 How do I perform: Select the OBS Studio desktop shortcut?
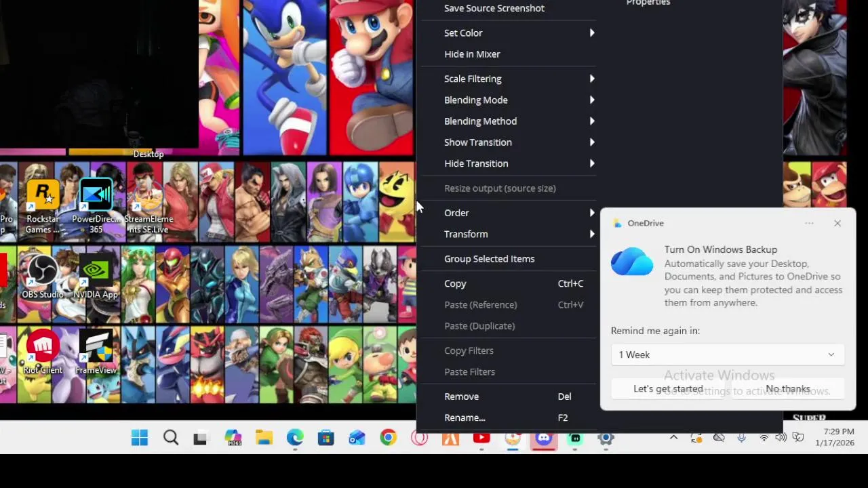pyautogui.click(x=42, y=277)
